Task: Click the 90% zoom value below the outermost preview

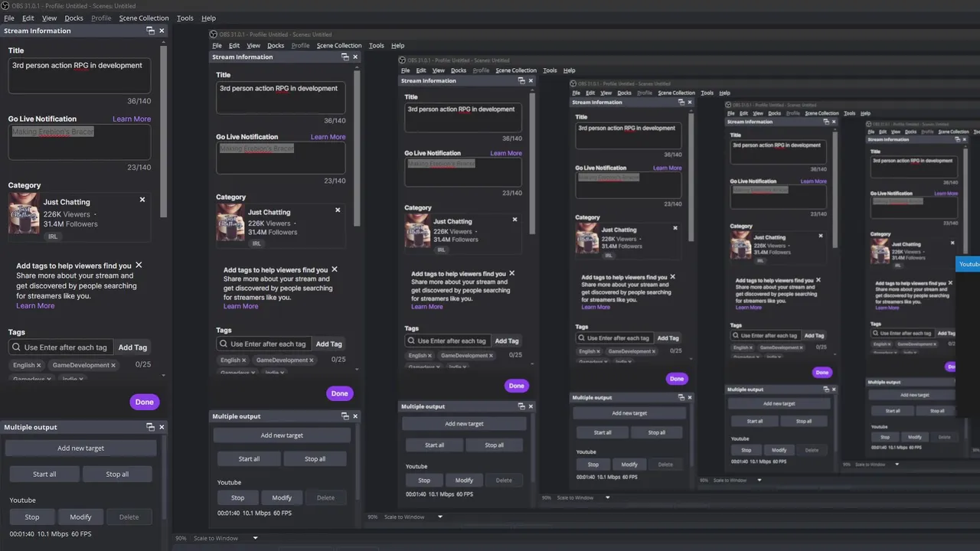Action: pos(181,538)
